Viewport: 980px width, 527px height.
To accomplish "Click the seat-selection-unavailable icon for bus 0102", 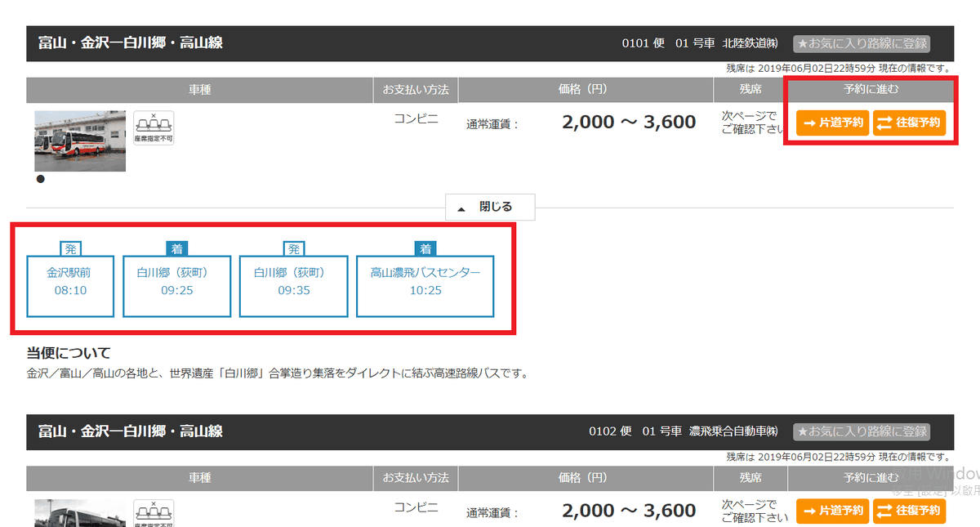I will pos(154,516).
